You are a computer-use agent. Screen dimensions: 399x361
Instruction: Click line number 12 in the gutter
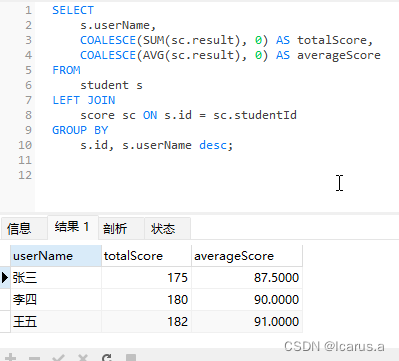[x=25, y=175]
